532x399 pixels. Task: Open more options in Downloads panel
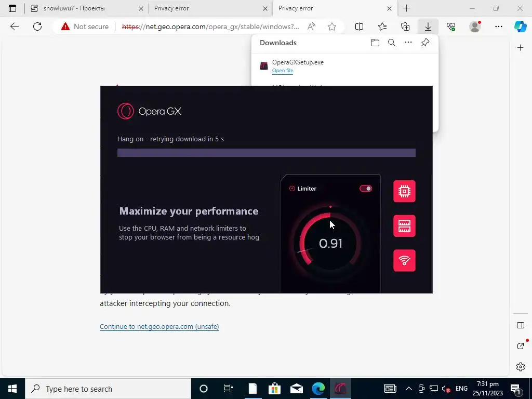[408, 43]
